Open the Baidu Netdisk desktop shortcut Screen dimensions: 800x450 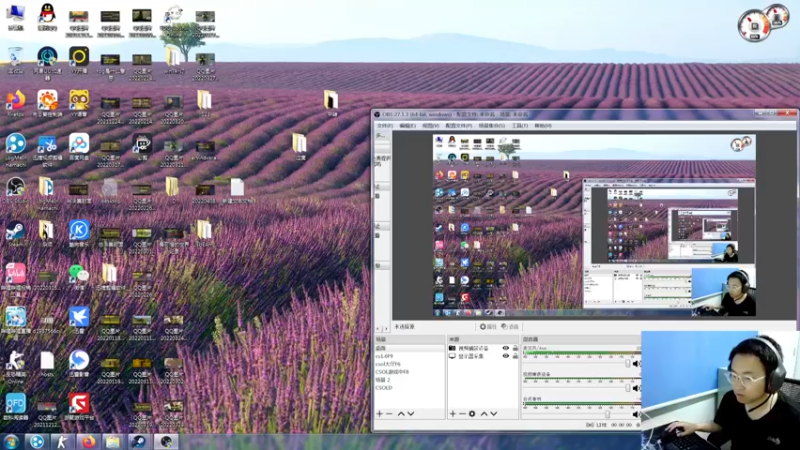point(79,147)
